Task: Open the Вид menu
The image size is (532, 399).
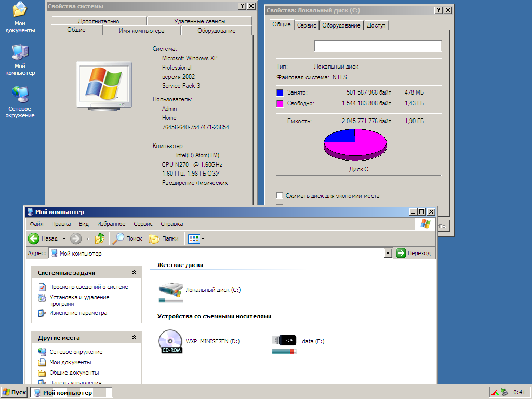Action: coord(84,224)
